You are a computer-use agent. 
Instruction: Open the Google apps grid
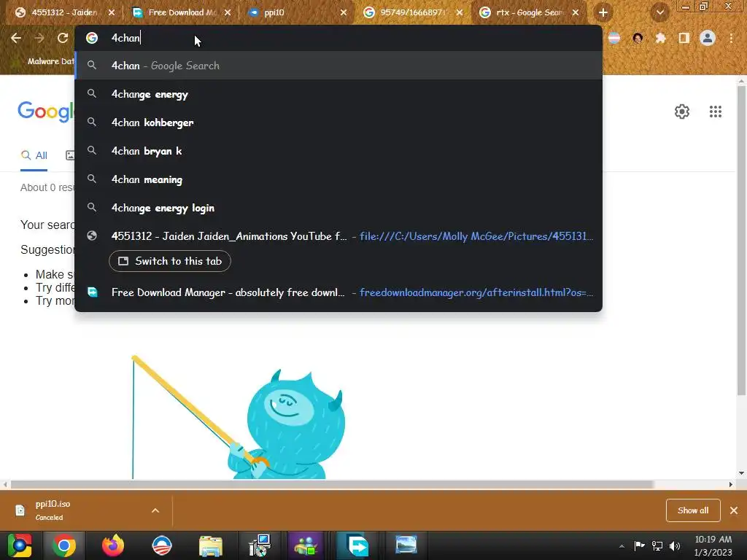(715, 112)
